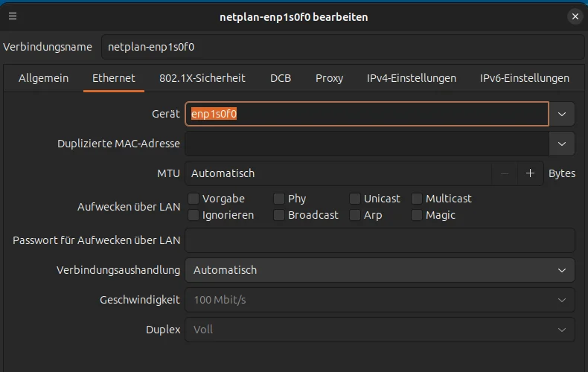The height and width of the screenshot is (372, 588).
Task: Open the Duplizierte MAC-Adresse dropdown arrow
Action: 562,144
